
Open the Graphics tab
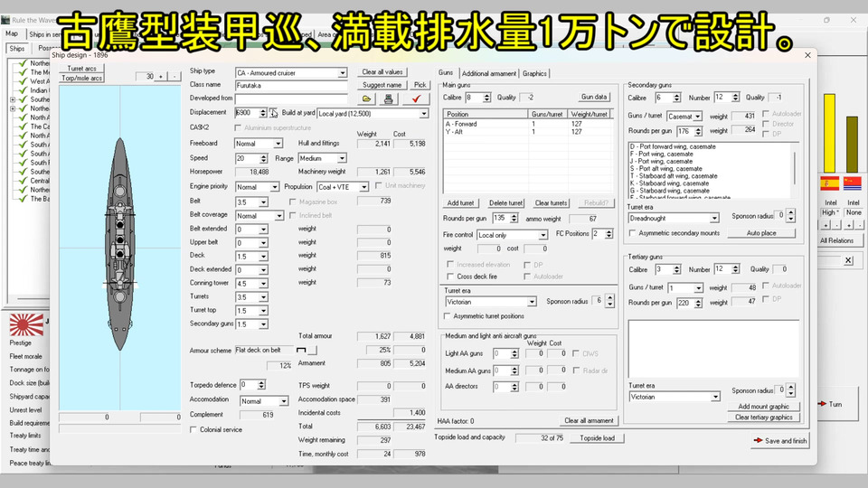(534, 73)
